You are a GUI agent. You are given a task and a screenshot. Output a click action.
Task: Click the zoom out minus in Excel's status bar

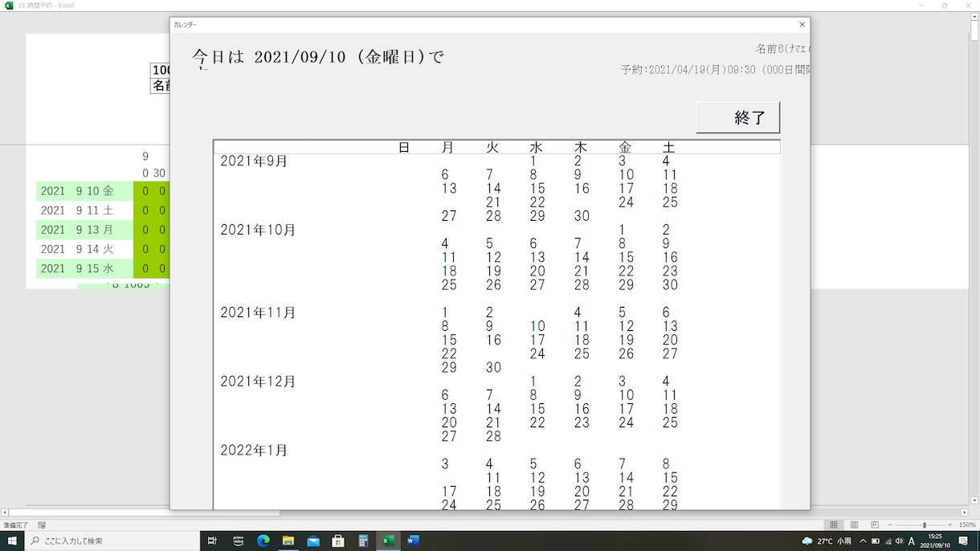point(890,525)
